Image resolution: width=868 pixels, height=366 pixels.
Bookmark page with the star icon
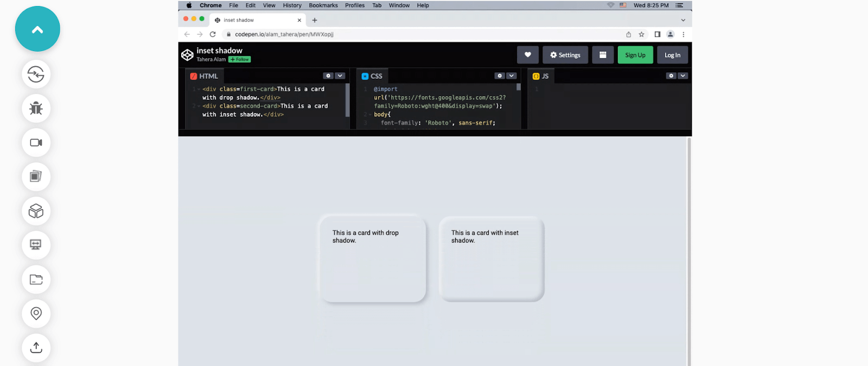pos(641,34)
